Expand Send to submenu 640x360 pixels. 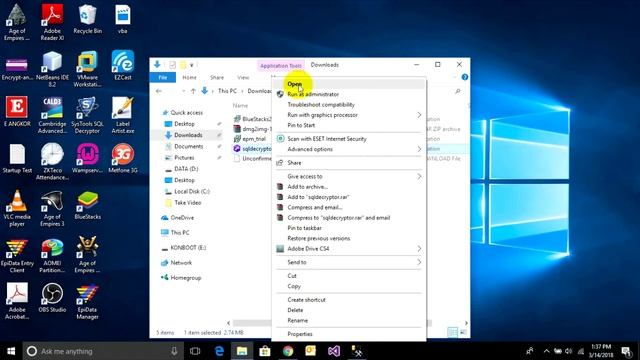click(x=349, y=262)
